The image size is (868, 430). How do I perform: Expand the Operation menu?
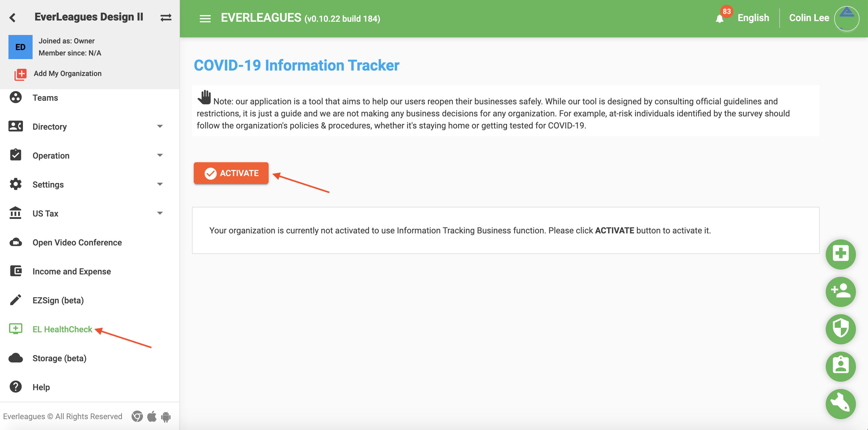(x=160, y=156)
